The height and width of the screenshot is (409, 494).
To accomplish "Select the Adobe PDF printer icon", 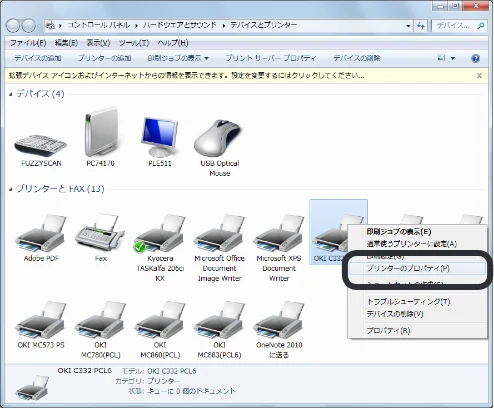I will (41, 233).
